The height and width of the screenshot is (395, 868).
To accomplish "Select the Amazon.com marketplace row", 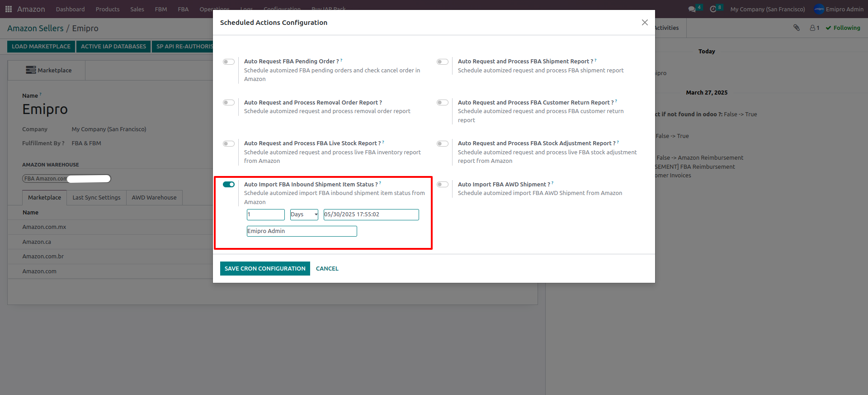I will coord(110,271).
